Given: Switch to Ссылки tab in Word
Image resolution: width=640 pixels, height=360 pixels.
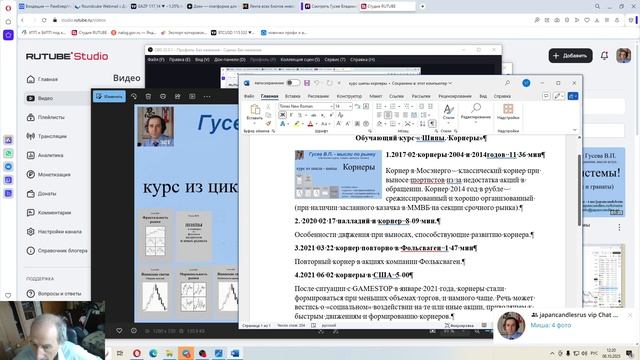Looking at the screenshot, I should click(396, 96).
